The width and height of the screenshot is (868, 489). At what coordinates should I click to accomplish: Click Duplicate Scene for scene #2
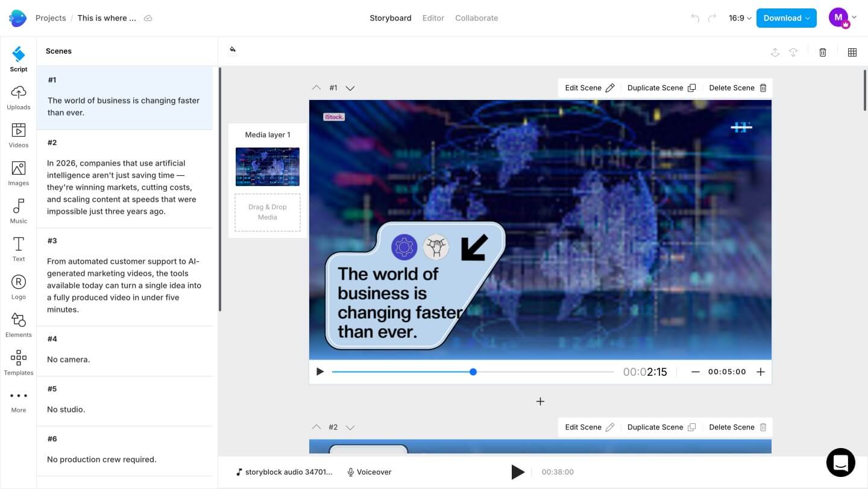[661, 427]
